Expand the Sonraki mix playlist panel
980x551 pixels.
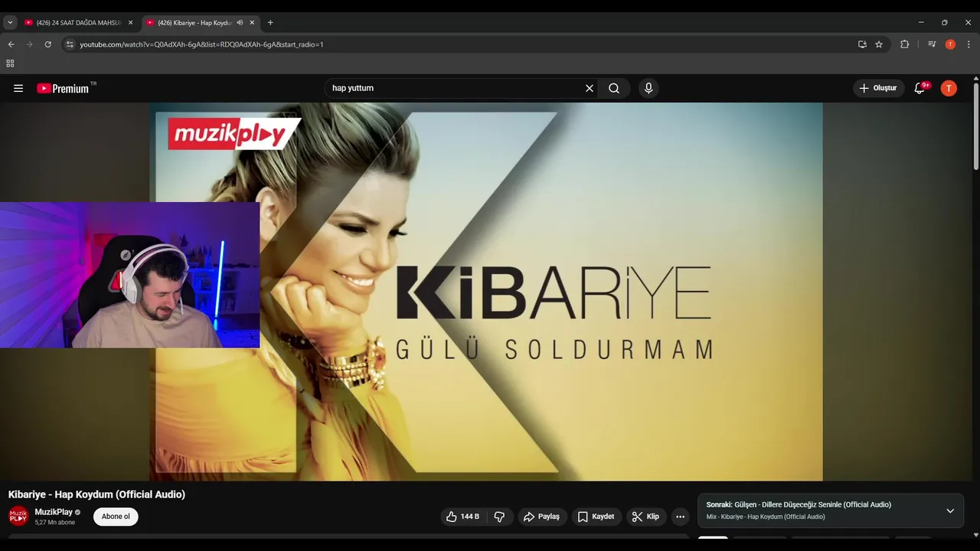pos(950,510)
